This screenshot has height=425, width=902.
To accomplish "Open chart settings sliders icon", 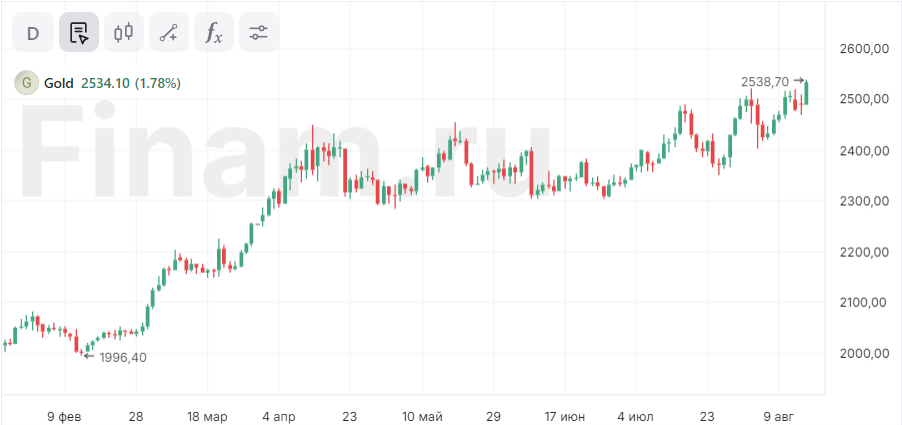I will (x=259, y=33).
